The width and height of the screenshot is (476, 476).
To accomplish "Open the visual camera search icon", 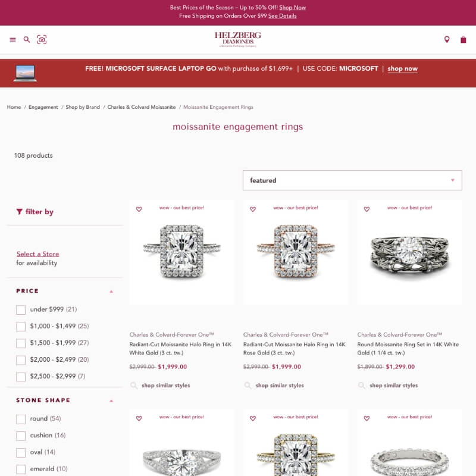I will pos(42,39).
